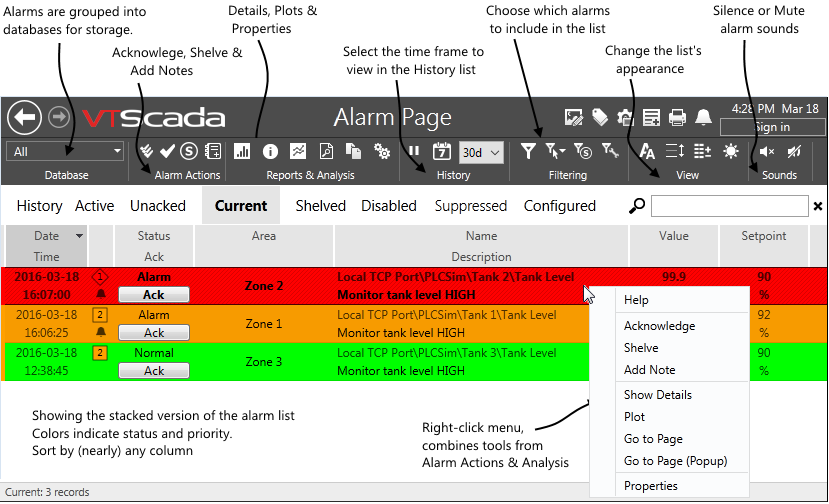The image size is (829, 504).
Task: Click the Shelve alarm icon
Action: click(189, 151)
